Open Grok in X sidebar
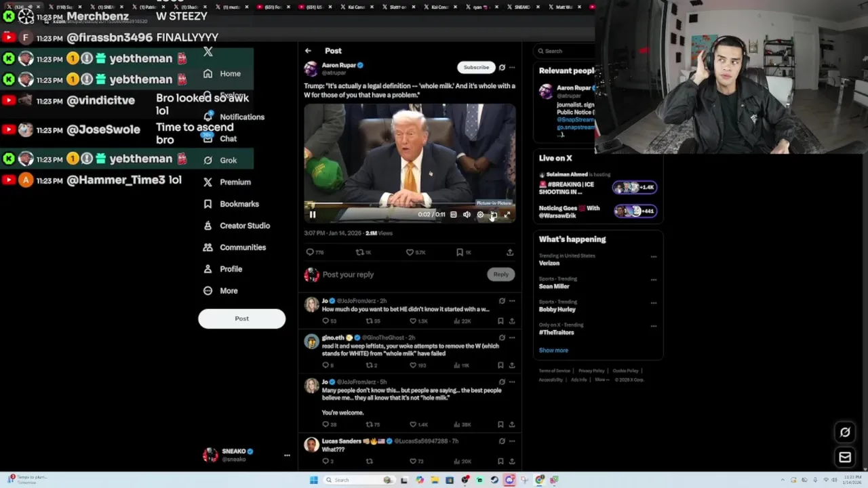 click(x=220, y=161)
